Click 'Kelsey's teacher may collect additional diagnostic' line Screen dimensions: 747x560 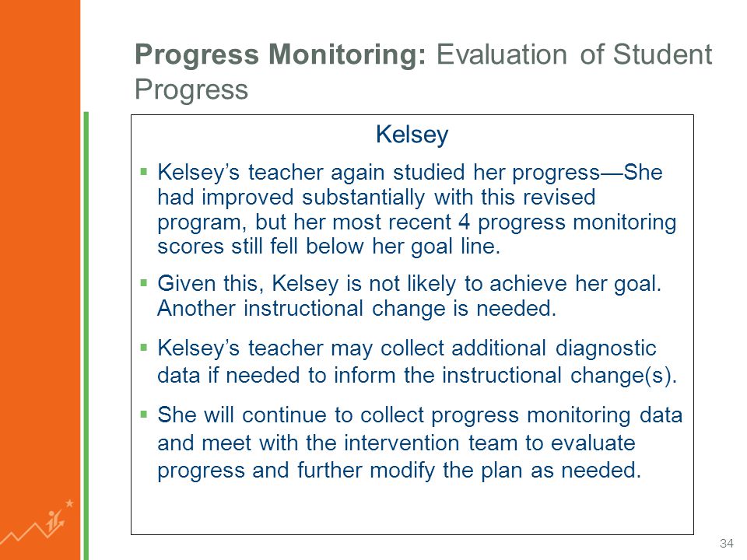tap(407, 348)
